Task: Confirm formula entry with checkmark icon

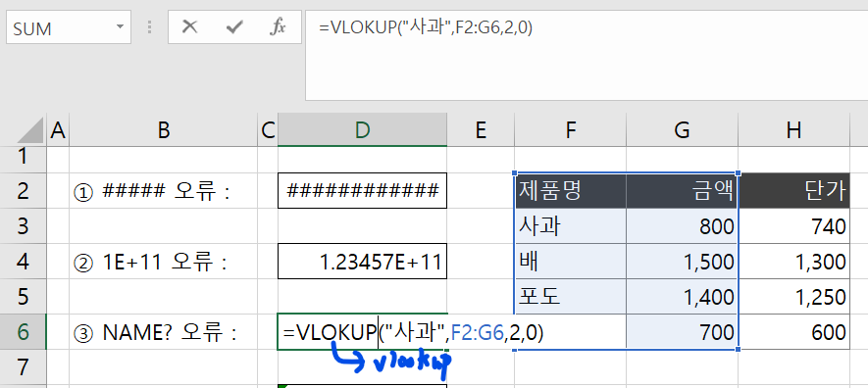Action: pyautogui.click(x=234, y=27)
